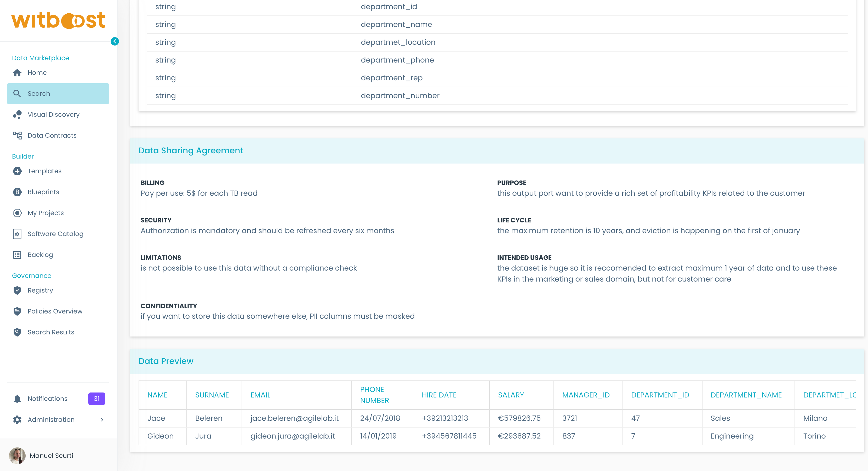
Task: Open Data Contracts via its icon
Action: [x=17, y=136]
